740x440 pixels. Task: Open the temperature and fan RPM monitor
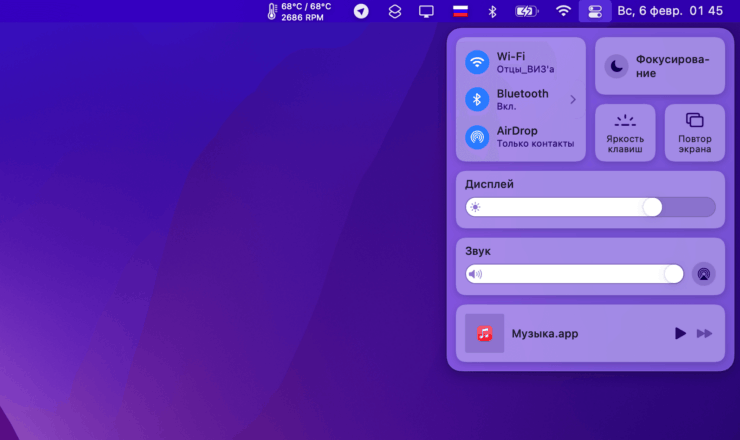(x=299, y=11)
